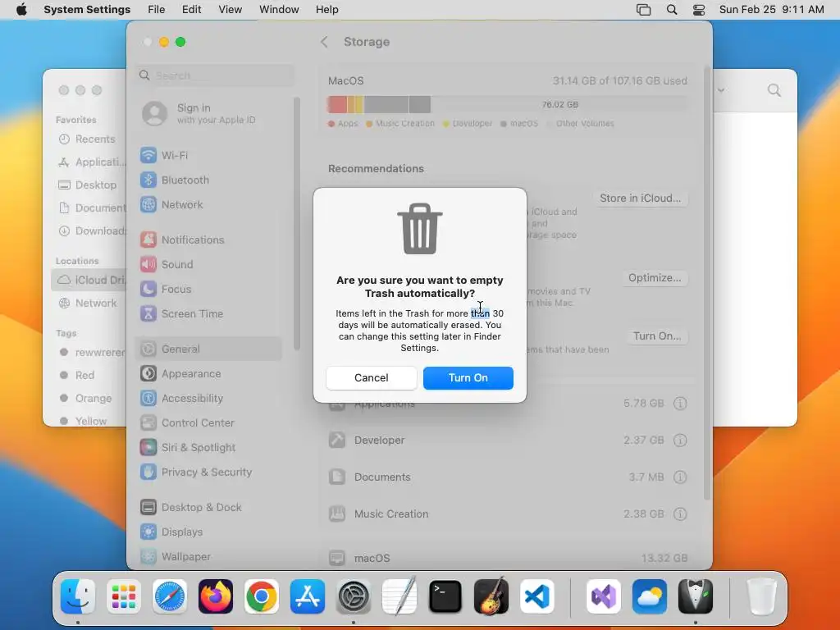Click the Developer storage row label
Screen dimensions: 840x630
pyautogui.click(x=379, y=440)
